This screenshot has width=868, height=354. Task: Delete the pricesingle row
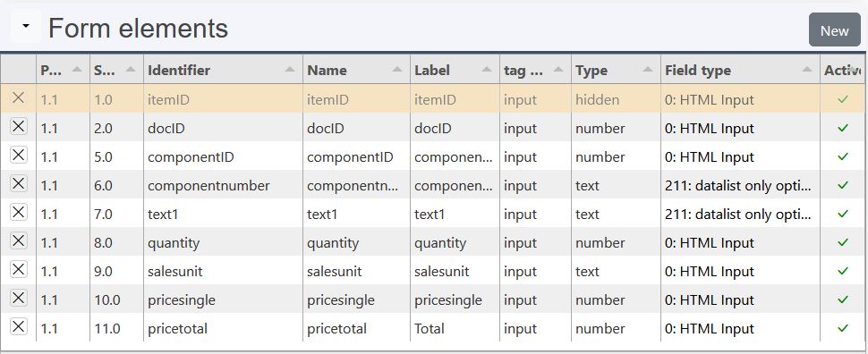(18, 299)
